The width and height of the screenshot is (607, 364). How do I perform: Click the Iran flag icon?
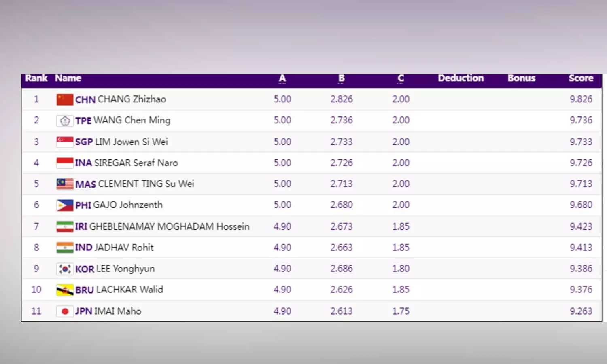[x=65, y=226]
